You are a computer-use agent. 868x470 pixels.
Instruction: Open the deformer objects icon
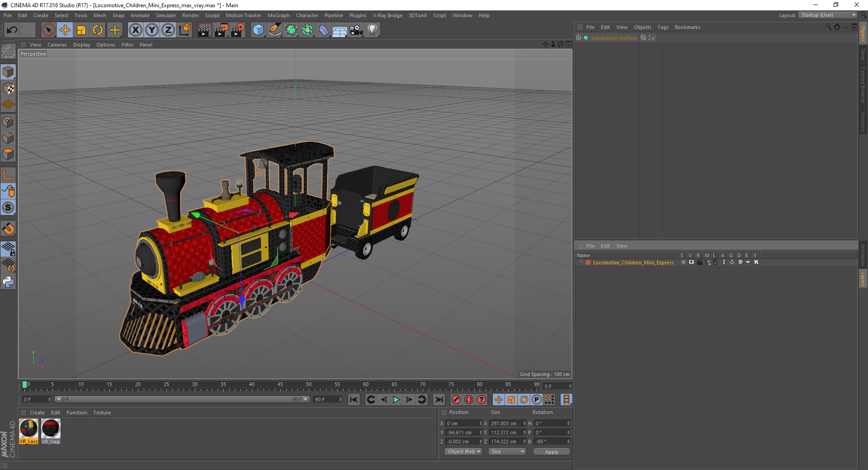tap(324, 30)
